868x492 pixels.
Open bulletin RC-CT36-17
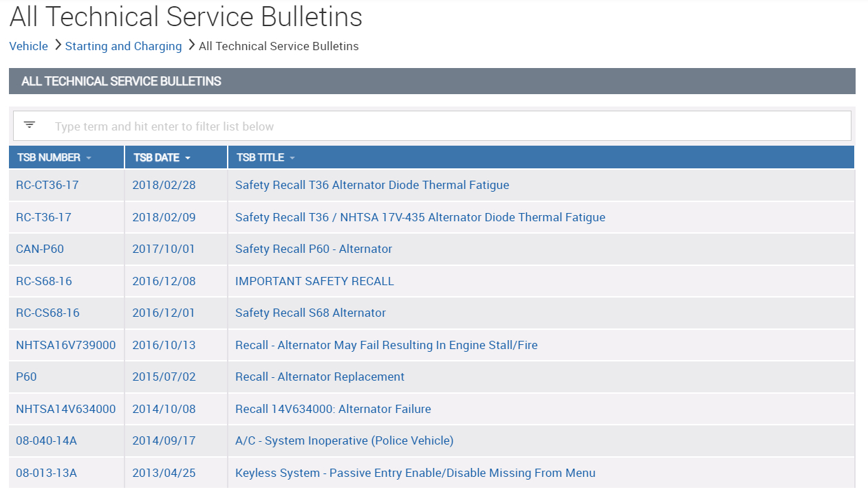(47, 185)
